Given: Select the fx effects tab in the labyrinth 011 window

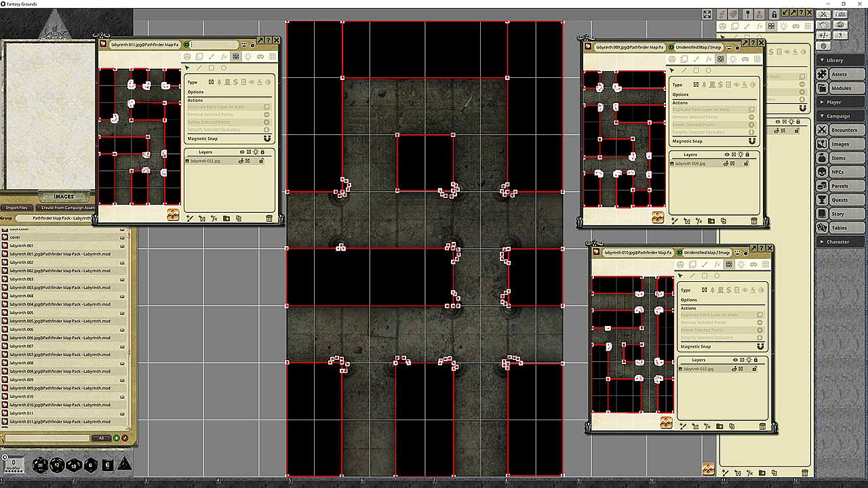Looking at the screenshot, I should 223,57.
